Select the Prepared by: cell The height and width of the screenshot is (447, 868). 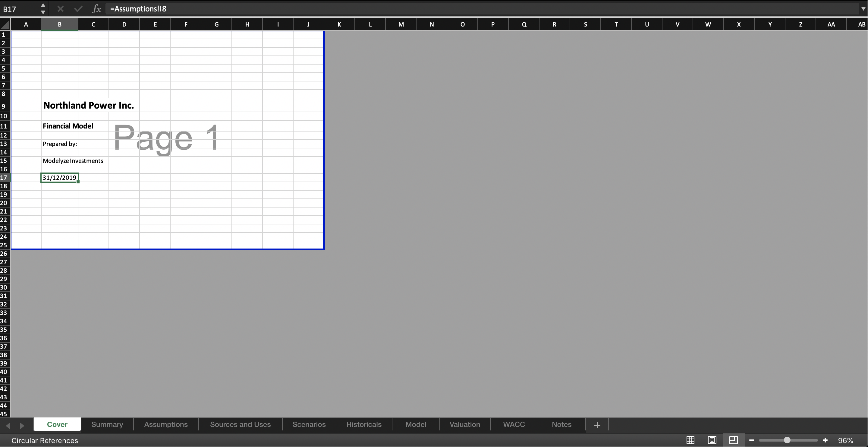(x=60, y=144)
